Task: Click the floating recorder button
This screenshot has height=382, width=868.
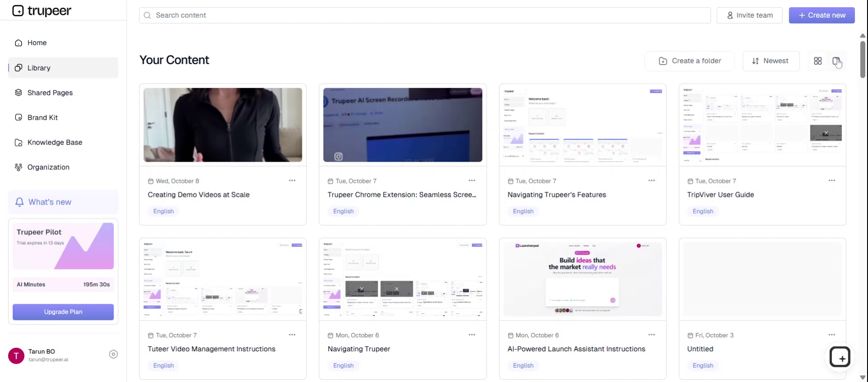Action: [x=840, y=358]
